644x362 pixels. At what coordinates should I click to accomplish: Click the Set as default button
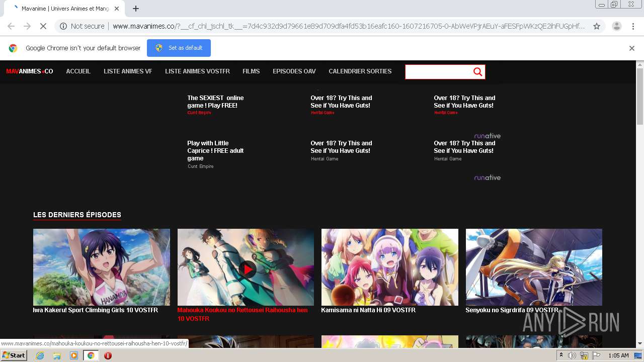(x=179, y=48)
